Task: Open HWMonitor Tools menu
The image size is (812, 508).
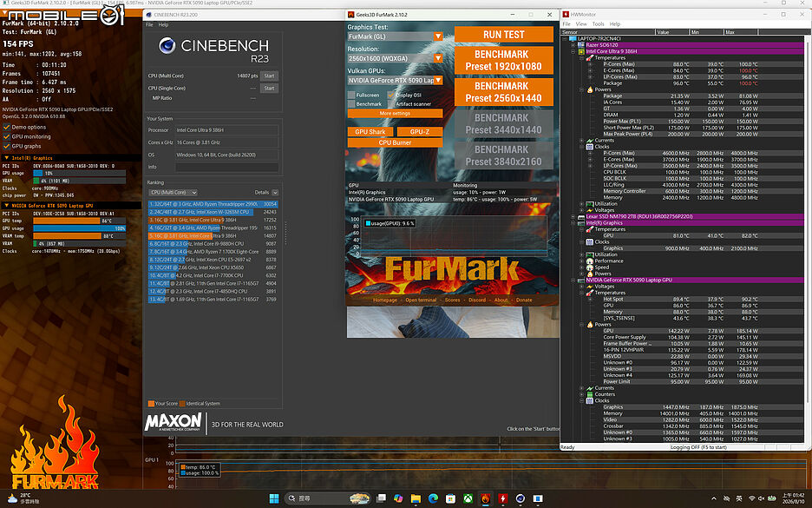Action: pyautogui.click(x=598, y=24)
